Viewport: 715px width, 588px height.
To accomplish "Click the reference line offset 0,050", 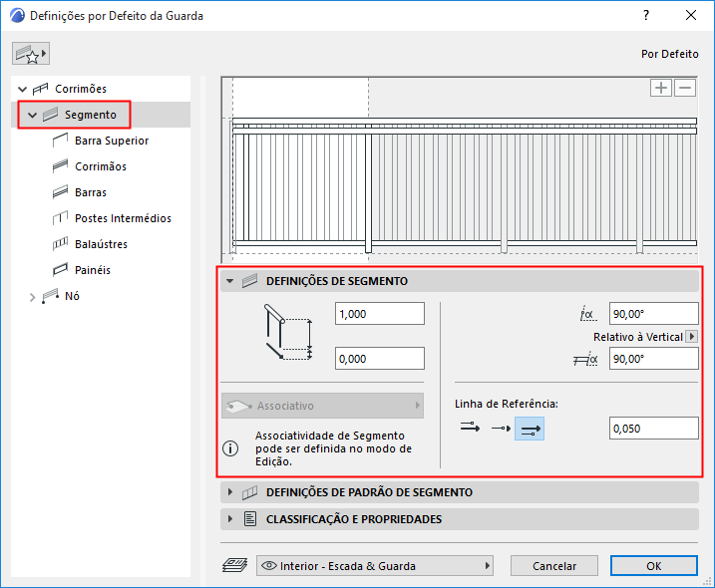I will tap(654, 428).
